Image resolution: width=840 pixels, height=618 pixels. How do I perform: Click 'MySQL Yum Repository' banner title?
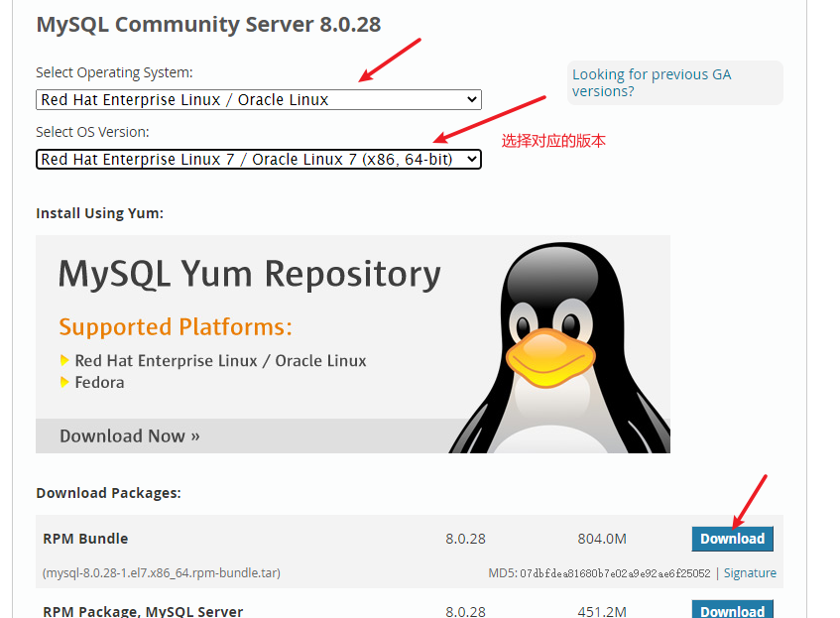(250, 274)
